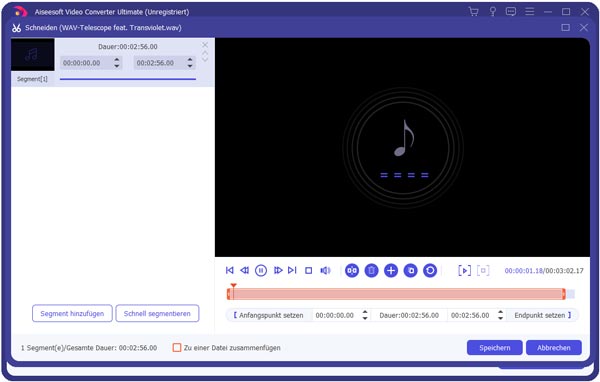Reset the cut with the circular arrow icon
600x382 pixels.
tap(430, 271)
